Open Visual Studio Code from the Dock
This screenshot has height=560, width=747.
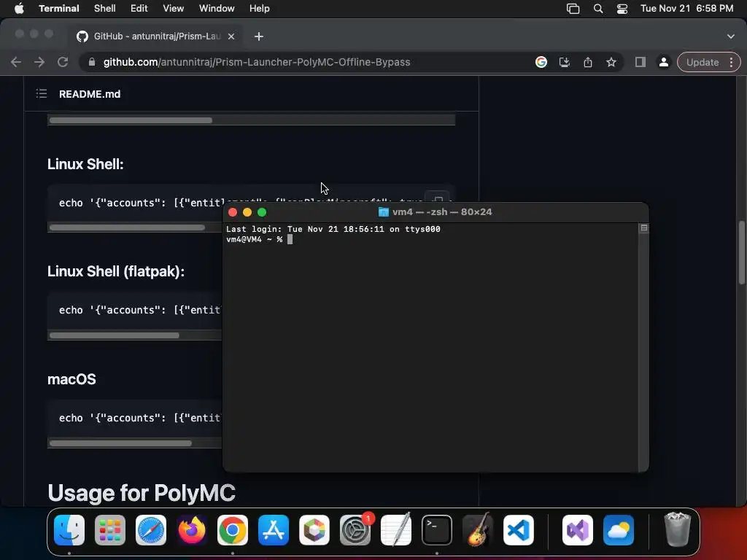point(519,530)
